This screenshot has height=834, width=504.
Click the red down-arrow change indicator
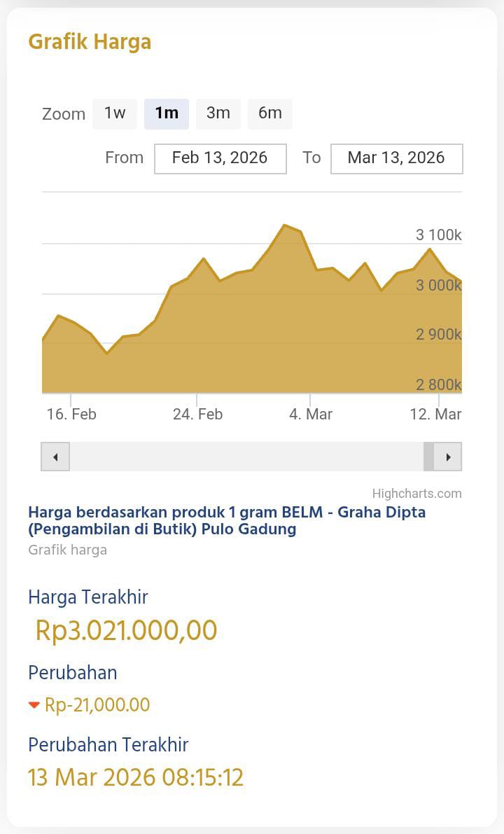point(34,705)
